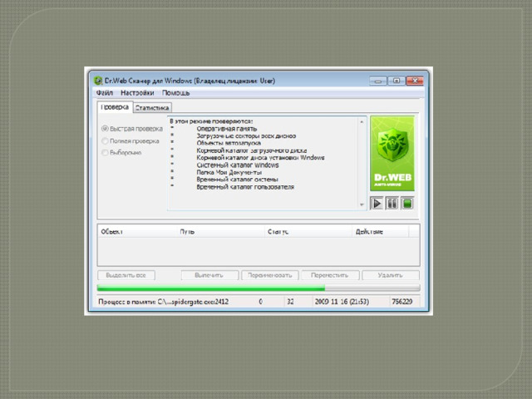This screenshot has height=399, width=532.
Task: Click the status bar date 2009-11-16 (21:53)
Action: 342,302
